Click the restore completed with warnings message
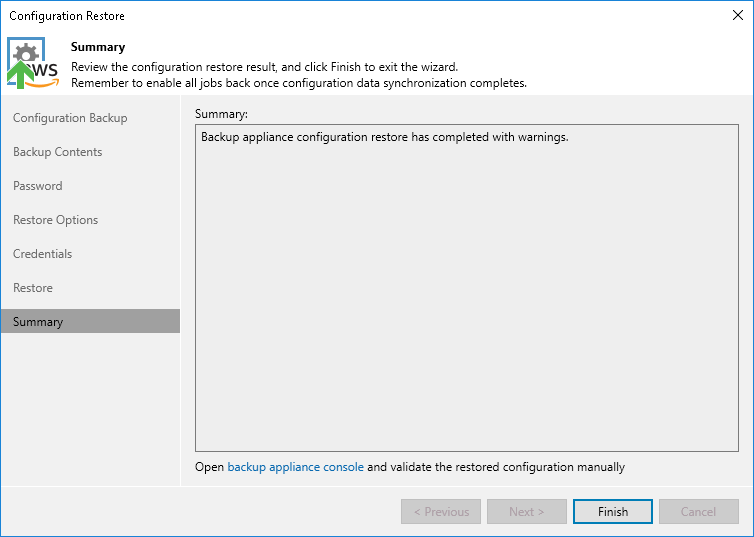Viewport: 754px width, 537px height. [x=384, y=137]
